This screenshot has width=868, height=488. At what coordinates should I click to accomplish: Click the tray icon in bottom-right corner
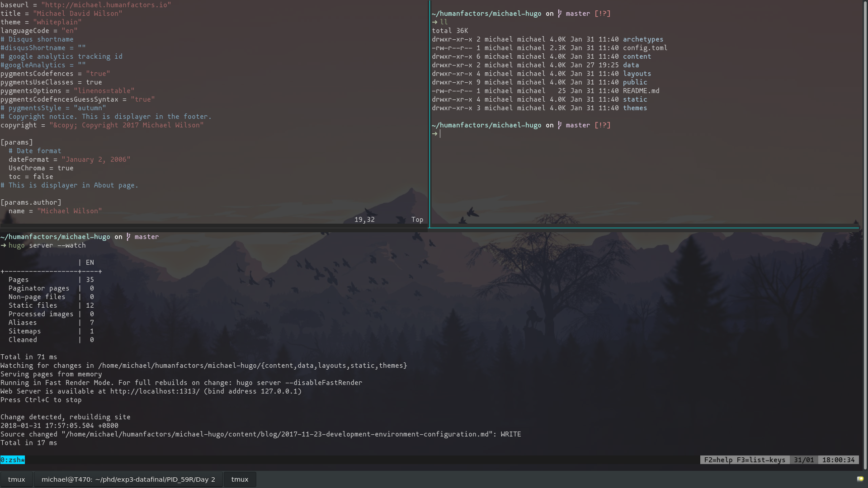pos(860,479)
